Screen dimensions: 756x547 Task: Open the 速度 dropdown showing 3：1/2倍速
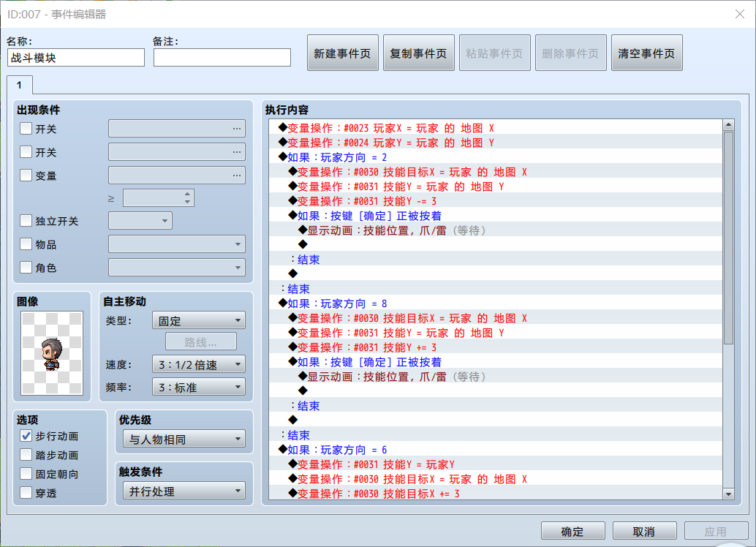199,364
